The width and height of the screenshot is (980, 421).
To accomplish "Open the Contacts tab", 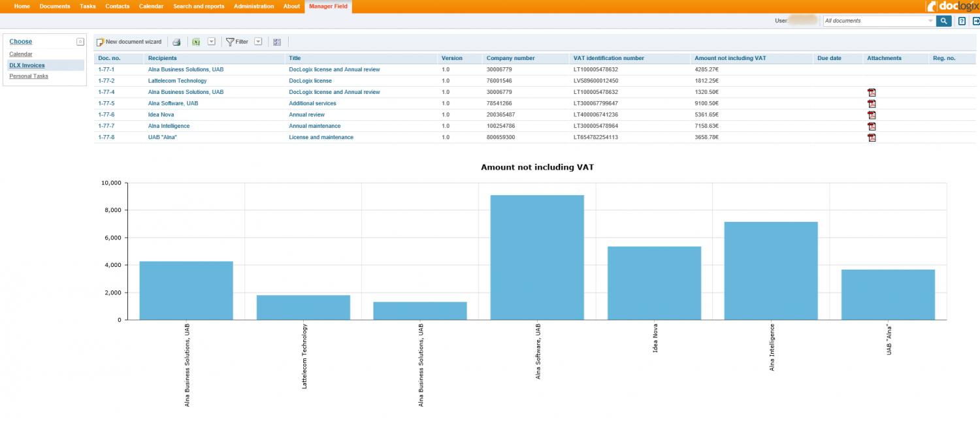I will click(118, 7).
